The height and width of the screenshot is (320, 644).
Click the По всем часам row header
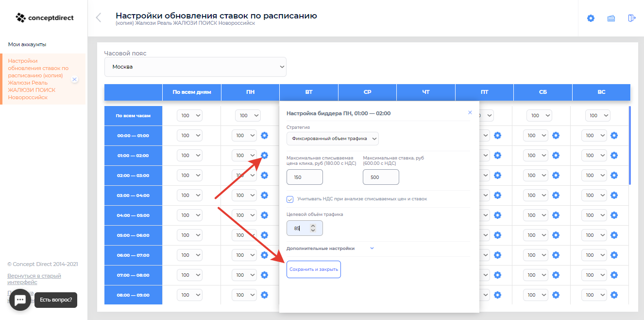point(133,116)
